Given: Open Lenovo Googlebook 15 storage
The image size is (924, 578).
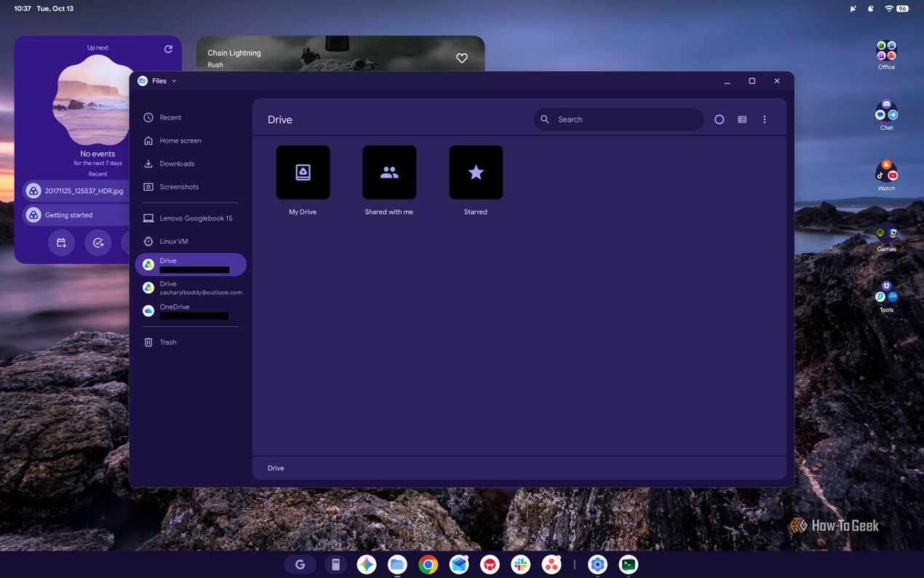Looking at the screenshot, I should (x=191, y=218).
